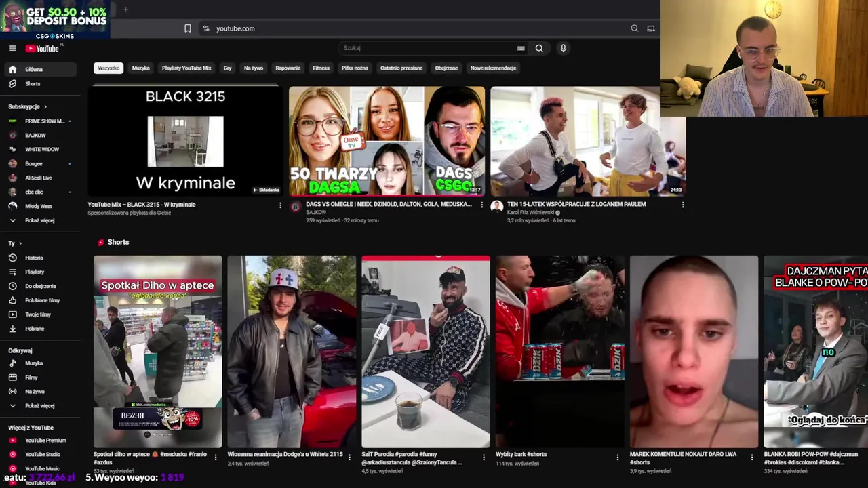This screenshot has width=868, height=488.
Task: Open Twoje filmy in sidebar
Action: (41, 314)
